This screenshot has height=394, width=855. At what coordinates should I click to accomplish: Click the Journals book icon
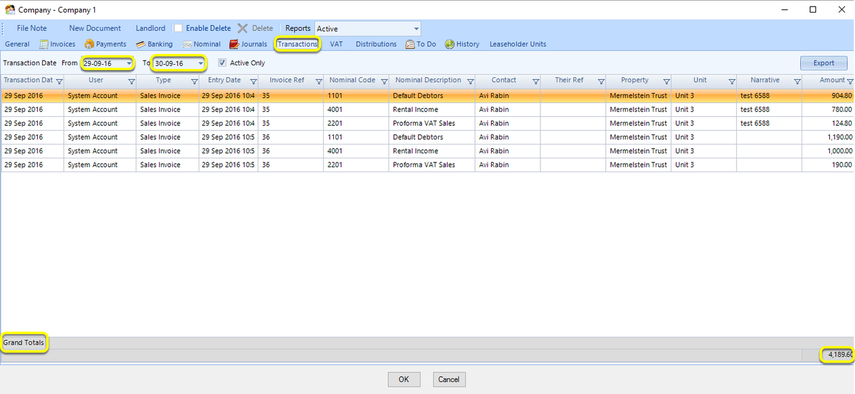click(234, 44)
